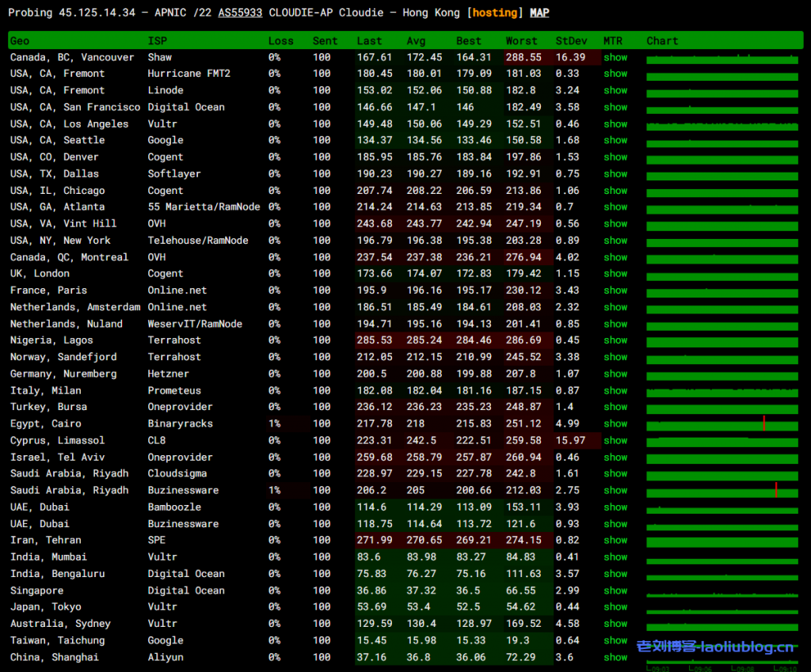This screenshot has width=811, height=672.
Task: Click the AS55933 link in the header
Action: click(240, 13)
